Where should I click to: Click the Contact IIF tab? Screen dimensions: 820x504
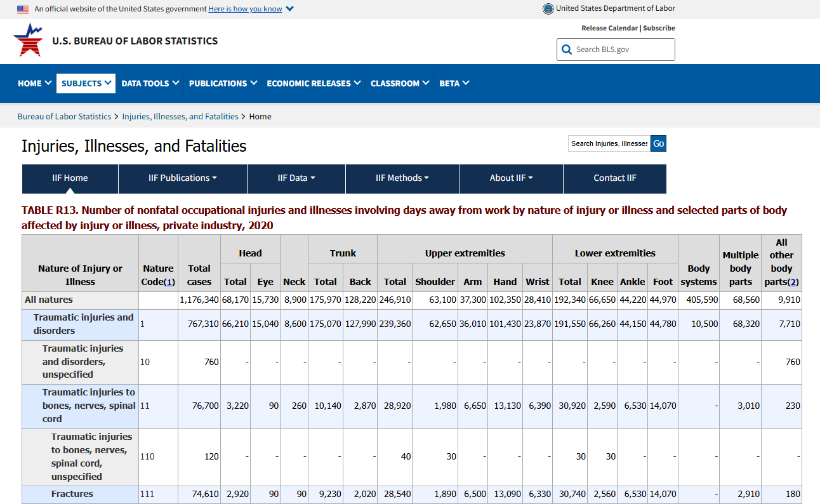(614, 178)
